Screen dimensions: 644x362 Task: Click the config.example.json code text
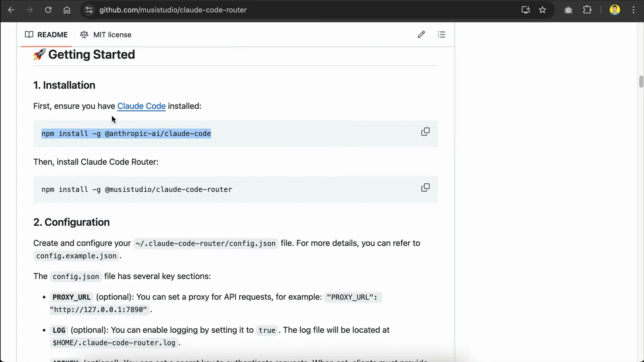click(x=76, y=256)
